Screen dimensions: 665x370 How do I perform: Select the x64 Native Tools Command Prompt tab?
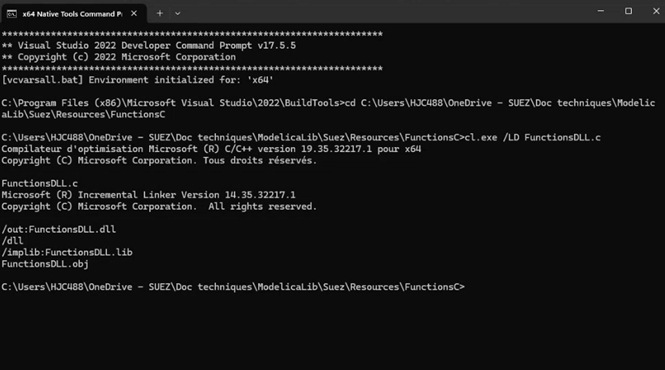(x=74, y=14)
